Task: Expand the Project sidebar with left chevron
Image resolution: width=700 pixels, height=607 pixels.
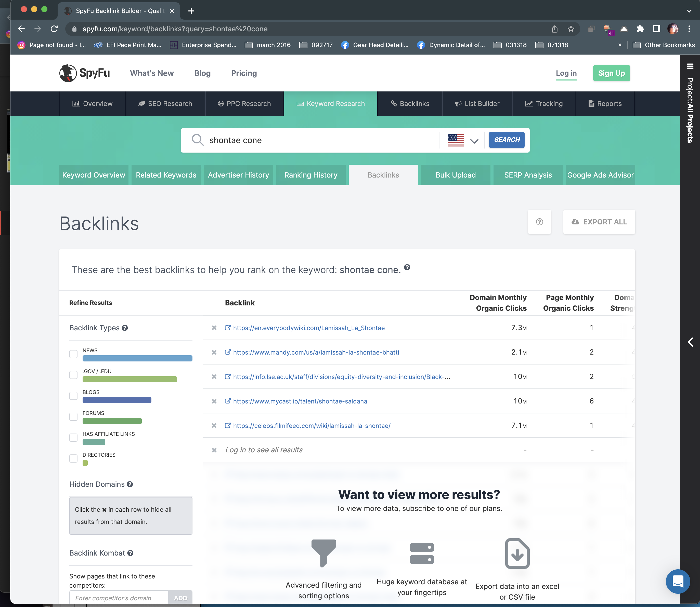Action: point(690,342)
